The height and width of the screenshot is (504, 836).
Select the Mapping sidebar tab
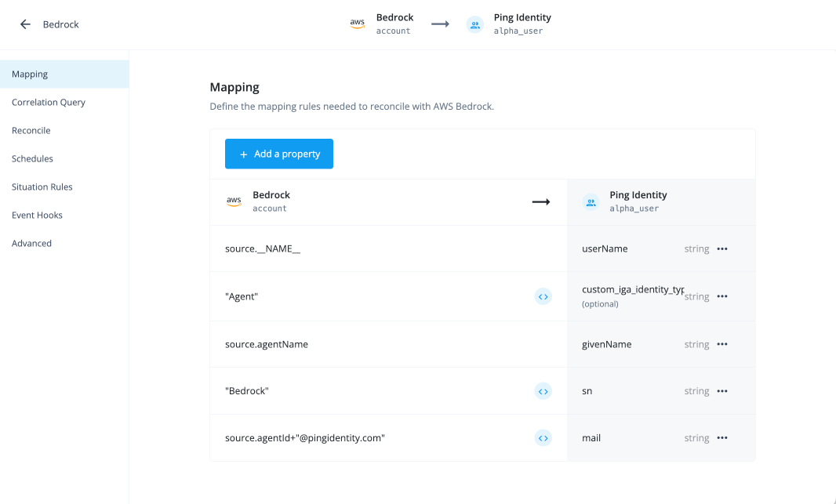[x=64, y=74]
